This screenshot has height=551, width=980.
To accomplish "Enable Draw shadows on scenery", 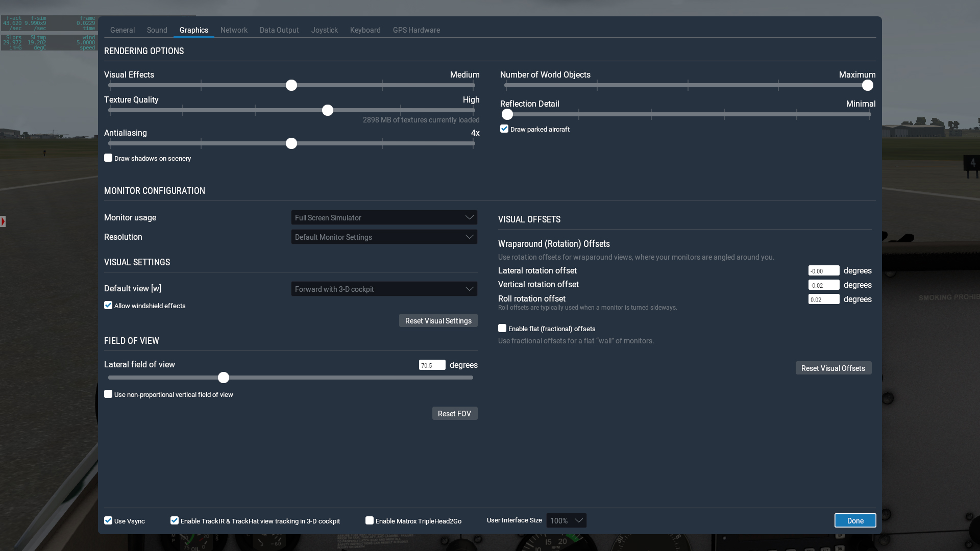I will [x=108, y=158].
